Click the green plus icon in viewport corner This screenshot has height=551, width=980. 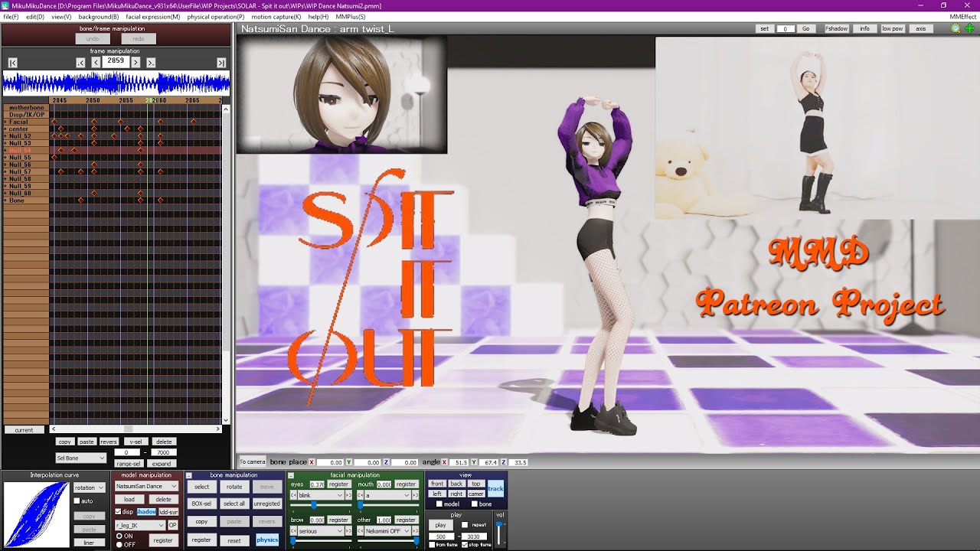969,28
